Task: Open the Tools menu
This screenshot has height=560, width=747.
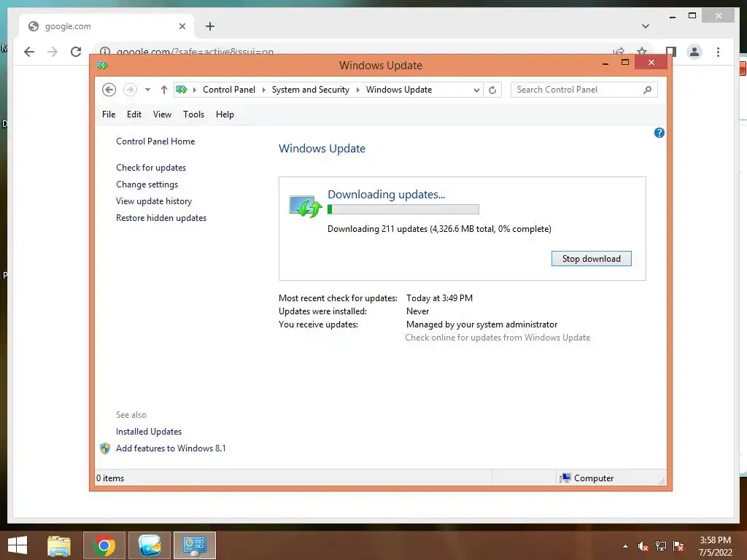Action: (193, 114)
